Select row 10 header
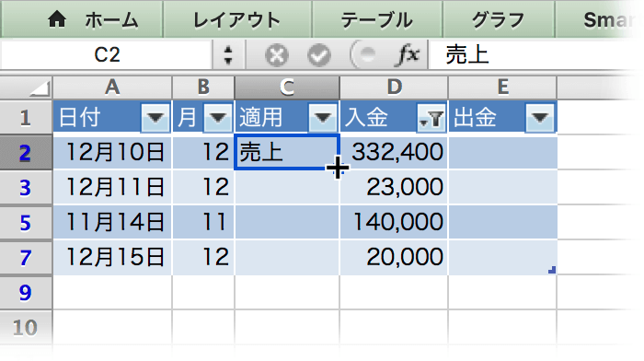This screenshot has height=361, width=644. click(x=26, y=327)
